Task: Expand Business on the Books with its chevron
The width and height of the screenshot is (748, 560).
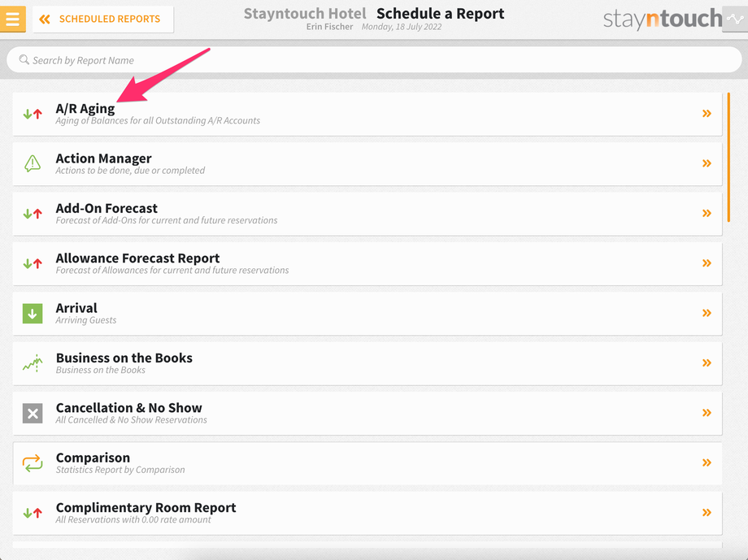Action: pyautogui.click(x=707, y=363)
